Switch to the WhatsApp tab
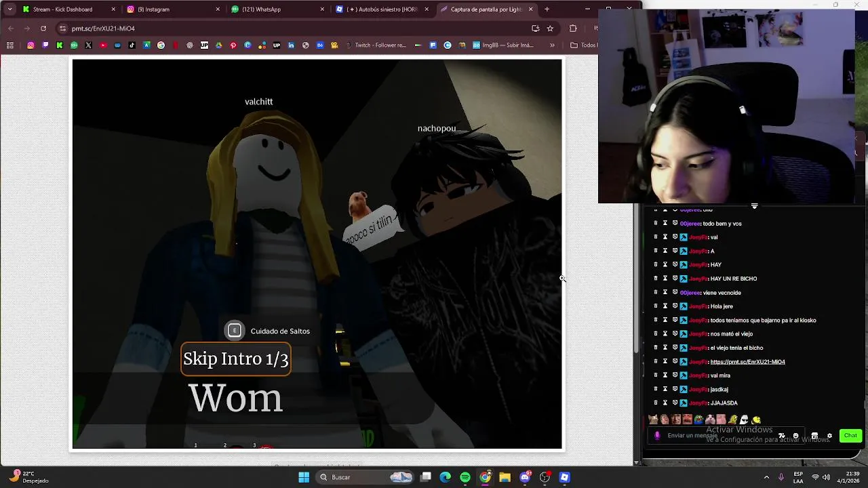The image size is (868, 488). pos(278,9)
